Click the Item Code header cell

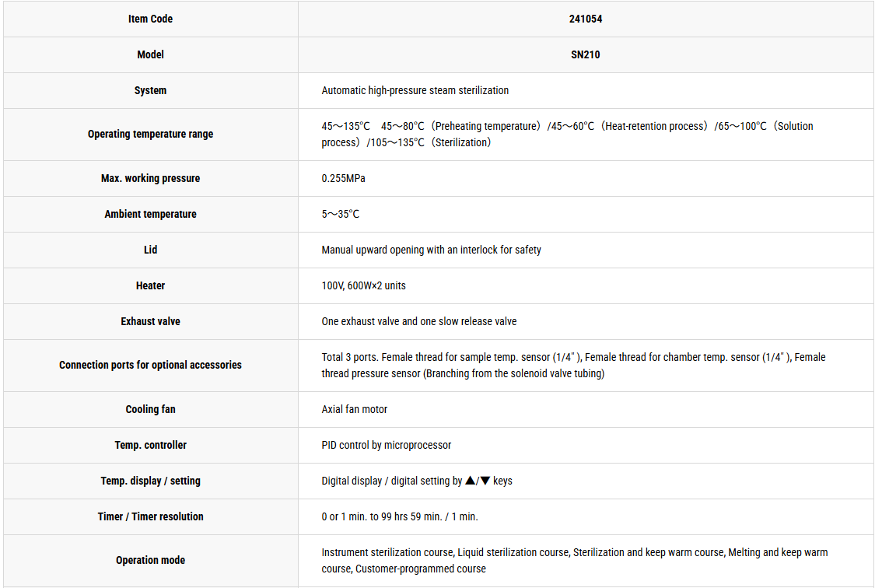[x=151, y=19]
